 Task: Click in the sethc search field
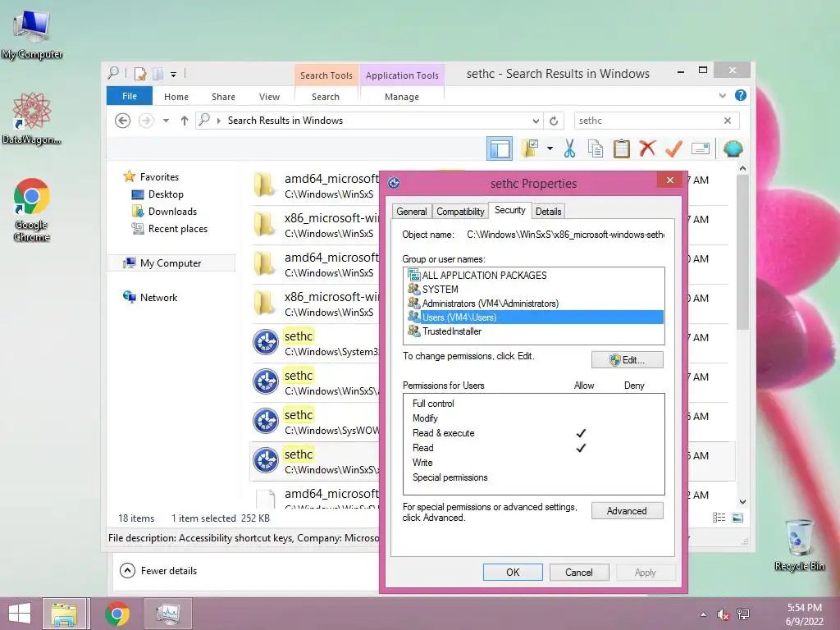tap(648, 121)
